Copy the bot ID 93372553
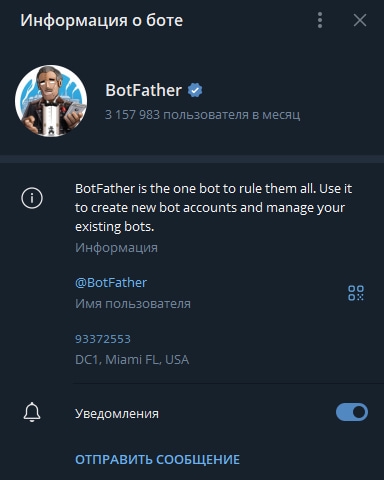384x480 pixels. click(x=103, y=339)
